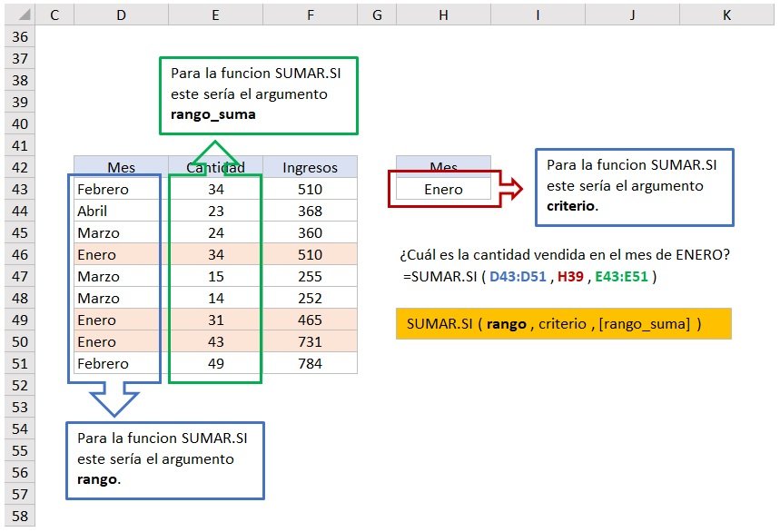Select the Enero criterion cell in column H
Screen dimensions: 780x532
[x=443, y=190]
